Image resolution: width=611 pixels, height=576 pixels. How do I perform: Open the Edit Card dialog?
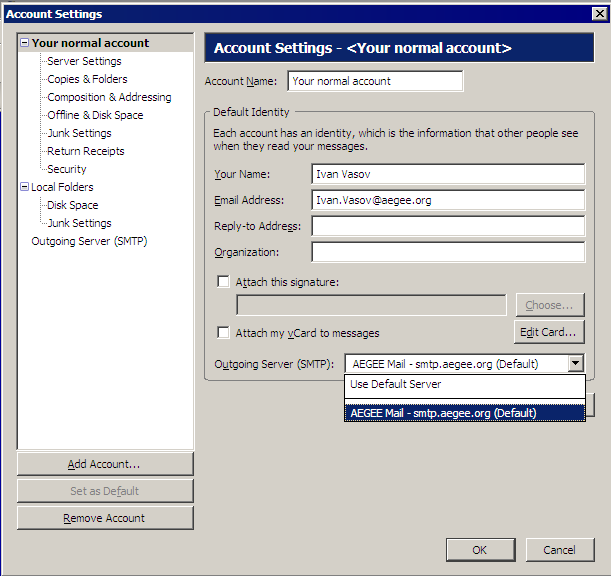pyautogui.click(x=549, y=332)
